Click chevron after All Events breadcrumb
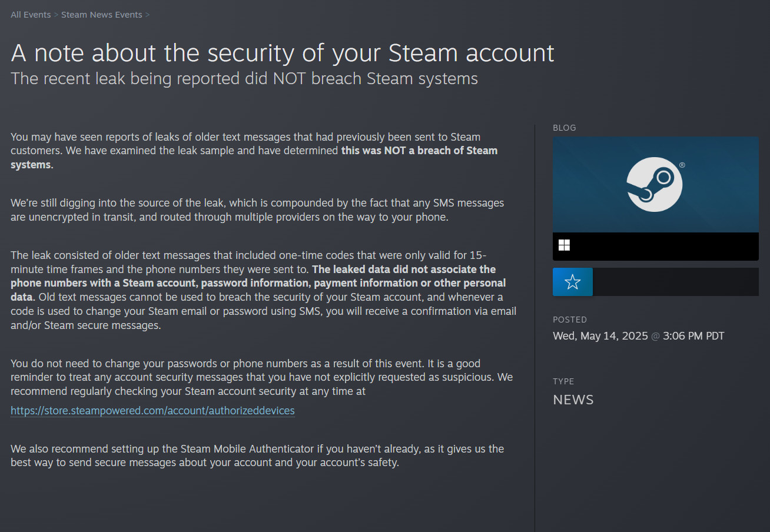The width and height of the screenshot is (770, 532). coord(56,15)
